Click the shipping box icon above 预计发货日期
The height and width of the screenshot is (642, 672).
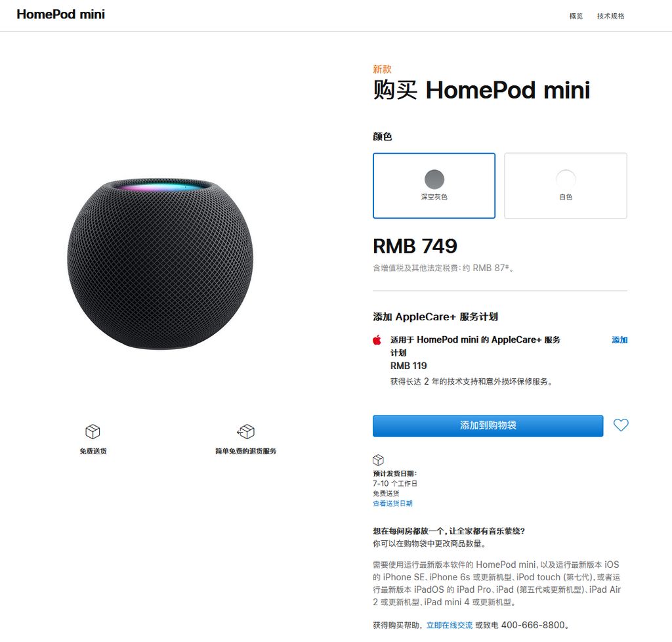(378, 460)
